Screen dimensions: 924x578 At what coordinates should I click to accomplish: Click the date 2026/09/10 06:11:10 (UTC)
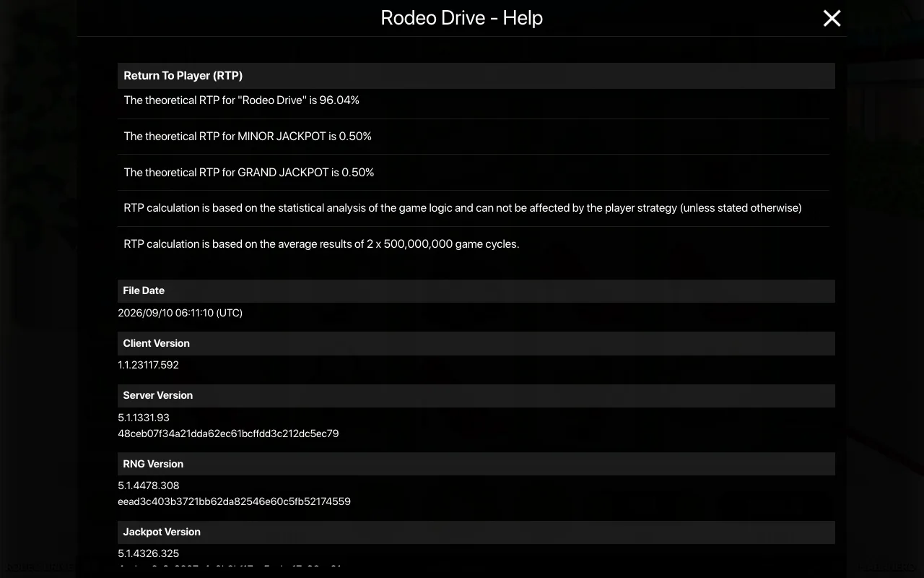click(x=180, y=313)
